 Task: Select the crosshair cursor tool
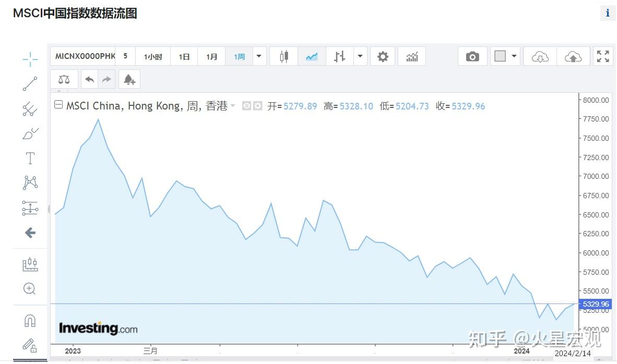point(30,59)
